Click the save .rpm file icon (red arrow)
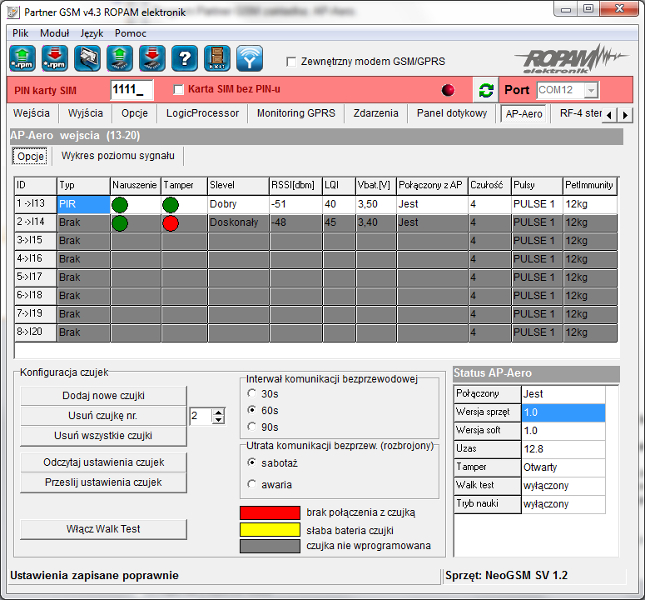This screenshot has width=645, height=600. pos(54,59)
